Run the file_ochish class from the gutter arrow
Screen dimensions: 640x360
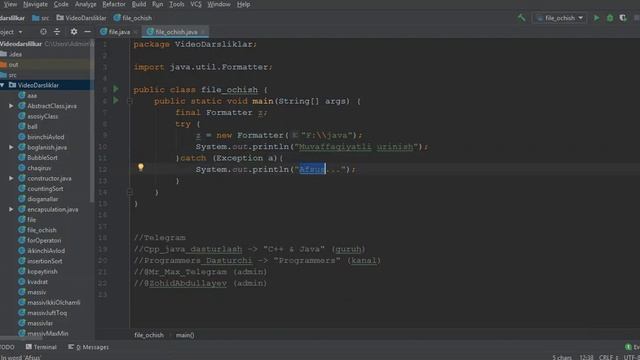click(116, 89)
